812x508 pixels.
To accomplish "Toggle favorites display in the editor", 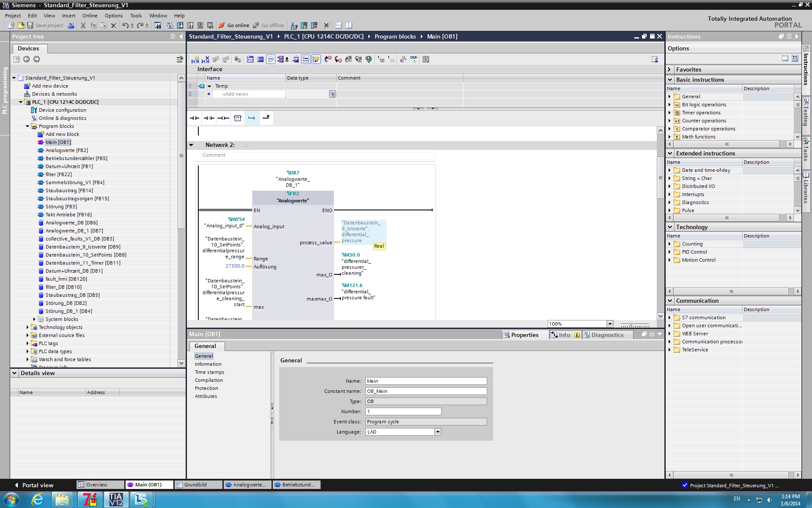I will point(316,59).
